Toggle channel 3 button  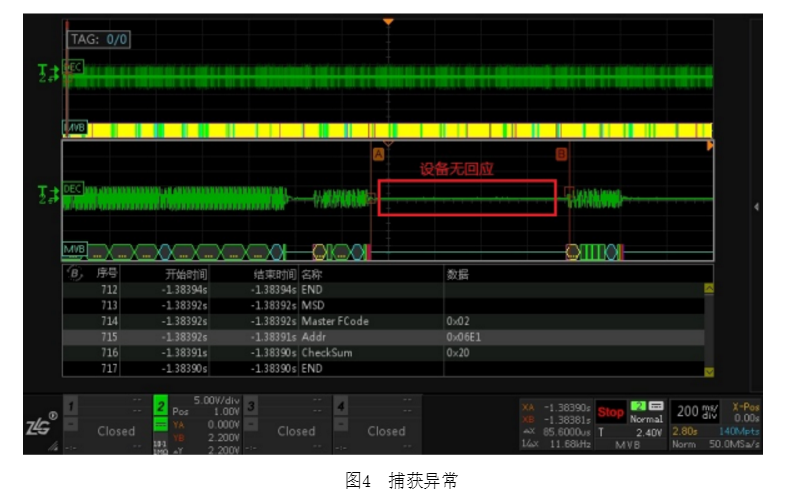tap(251, 406)
